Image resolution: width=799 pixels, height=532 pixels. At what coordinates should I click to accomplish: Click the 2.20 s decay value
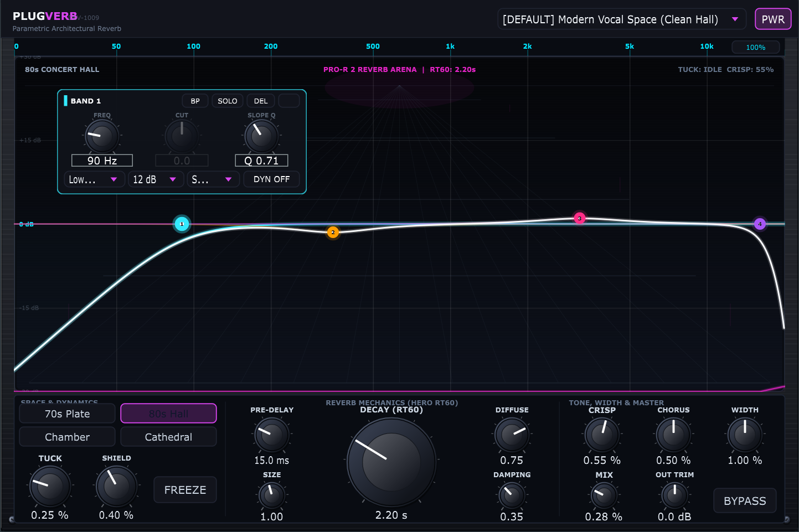coord(391,515)
